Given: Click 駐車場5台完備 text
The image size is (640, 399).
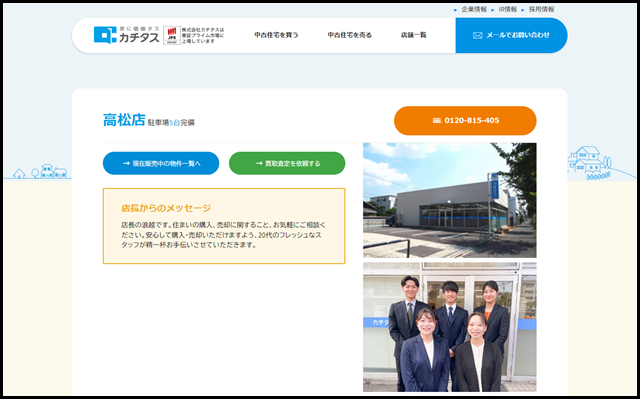Looking at the screenshot, I should click(171, 122).
